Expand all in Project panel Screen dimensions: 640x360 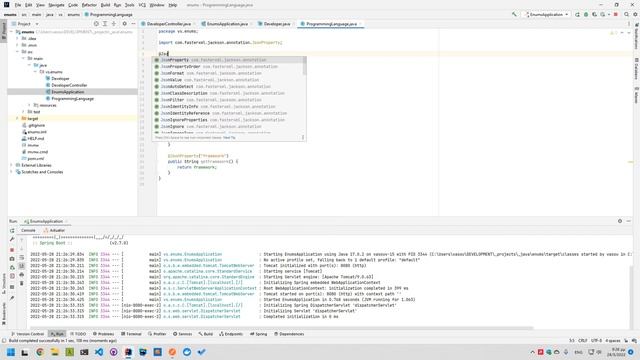click(105, 24)
